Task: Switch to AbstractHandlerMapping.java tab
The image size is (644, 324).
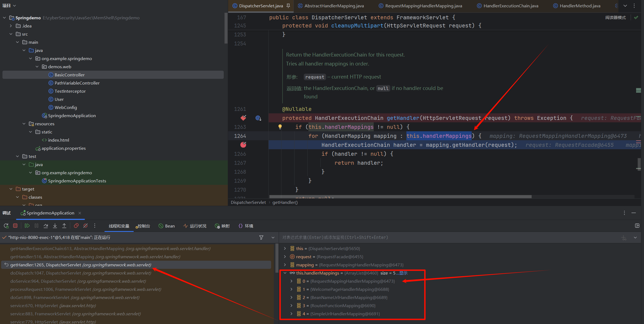Action: tap(334, 6)
